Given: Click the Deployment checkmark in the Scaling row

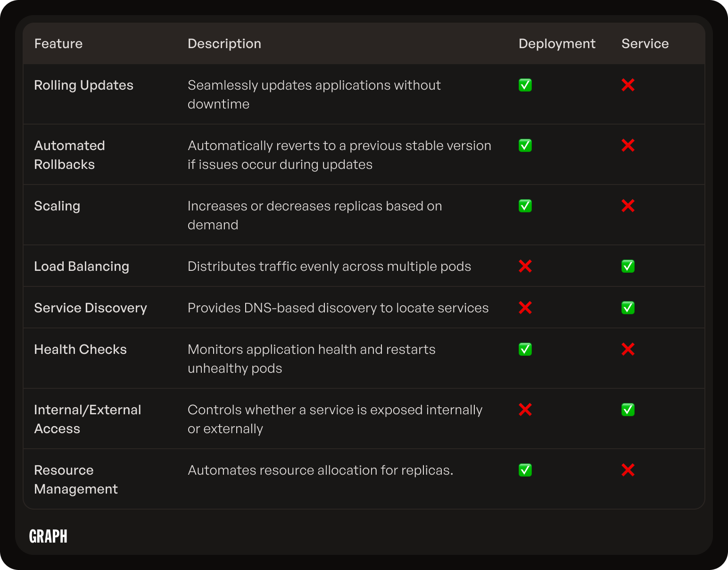Looking at the screenshot, I should click(525, 206).
